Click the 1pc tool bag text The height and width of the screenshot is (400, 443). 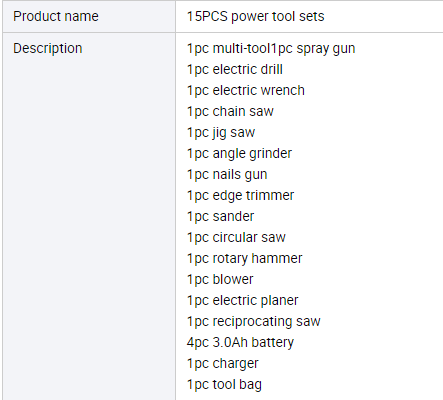(x=224, y=385)
